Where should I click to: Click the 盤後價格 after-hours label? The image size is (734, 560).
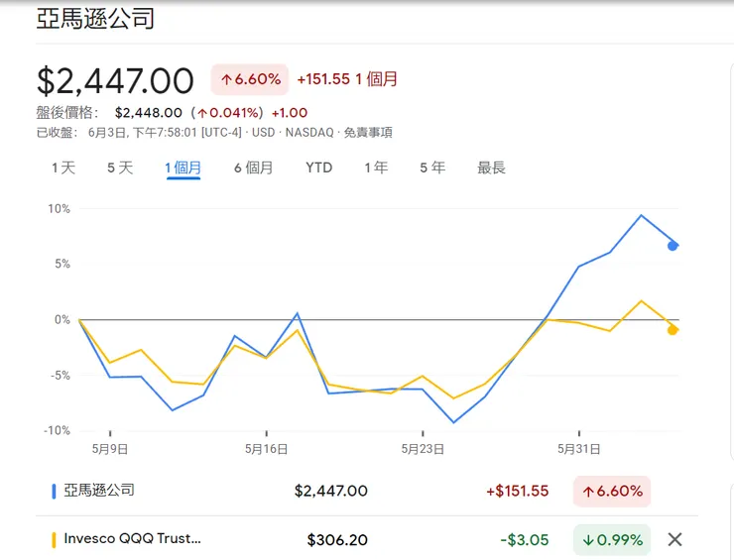pyautogui.click(x=67, y=113)
